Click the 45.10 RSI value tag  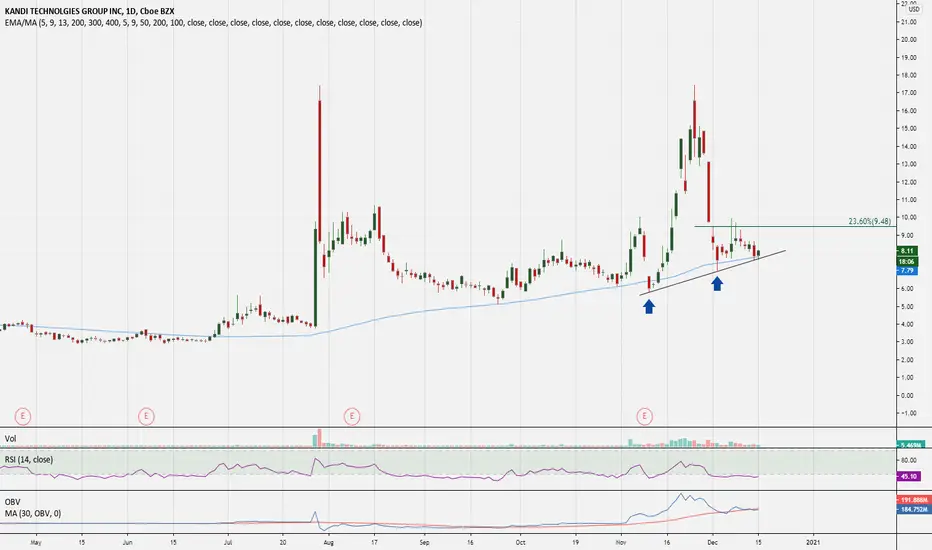tap(909, 476)
